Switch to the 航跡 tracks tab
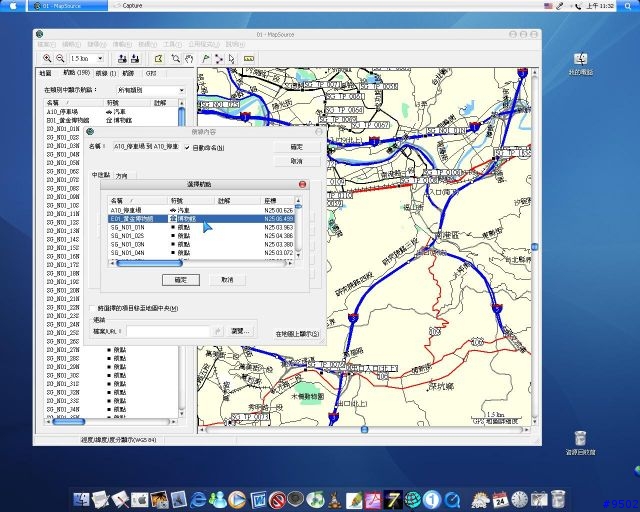This screenshot has width=640, height=512. [128, 73]
